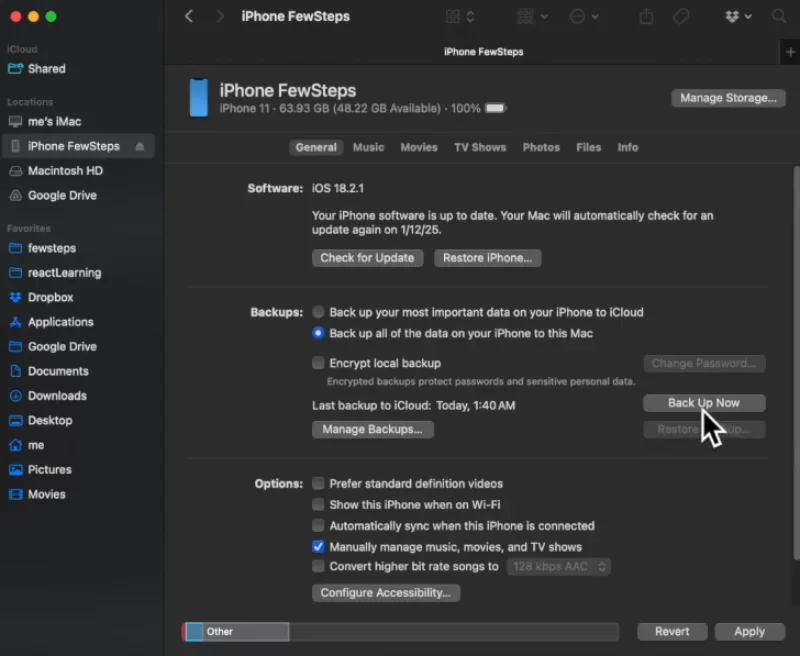Click the Finder search magnifier

click(x=779, y=16)
